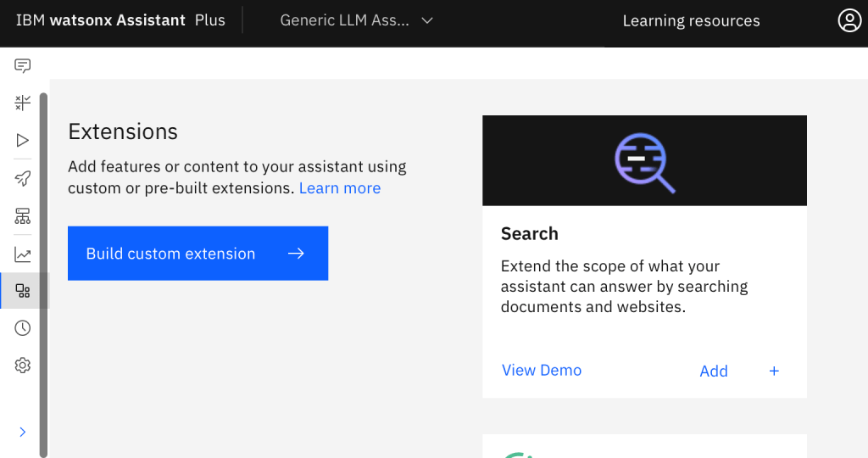Click the Preview play icon in sidebar

[23, 140]
